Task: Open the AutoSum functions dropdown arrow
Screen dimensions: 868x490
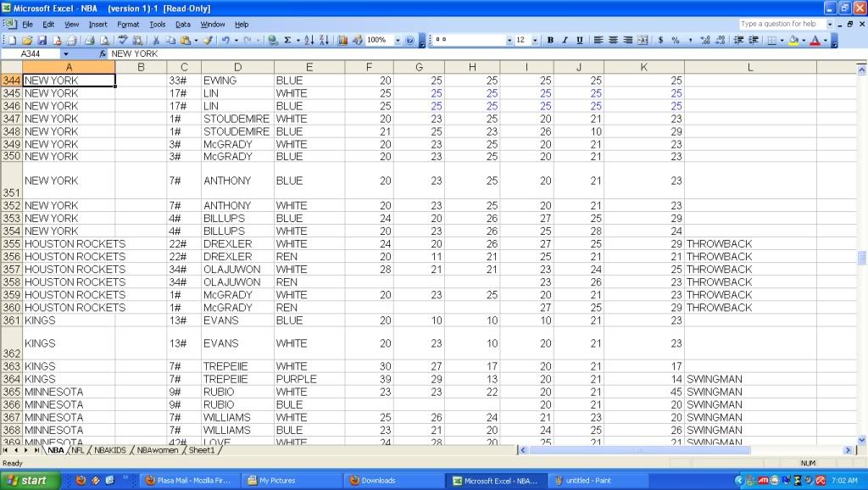Action: (x=298, y=41)
